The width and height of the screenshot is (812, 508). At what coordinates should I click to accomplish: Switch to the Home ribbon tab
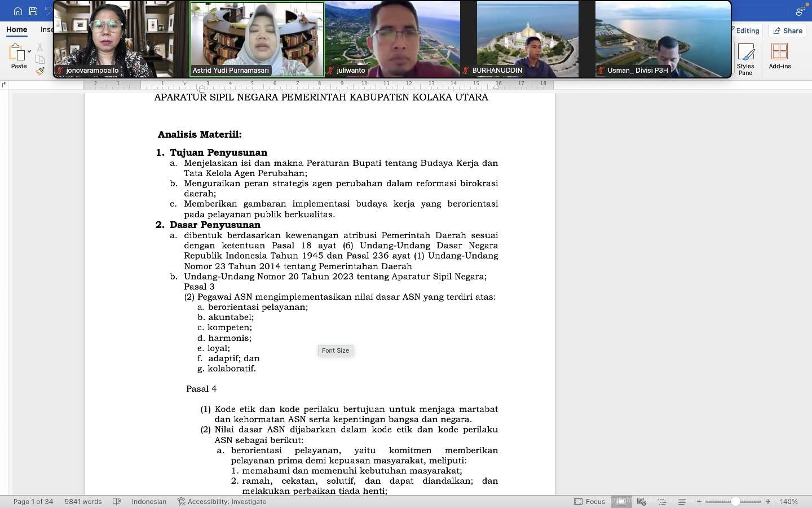click(x=17, y=29)
